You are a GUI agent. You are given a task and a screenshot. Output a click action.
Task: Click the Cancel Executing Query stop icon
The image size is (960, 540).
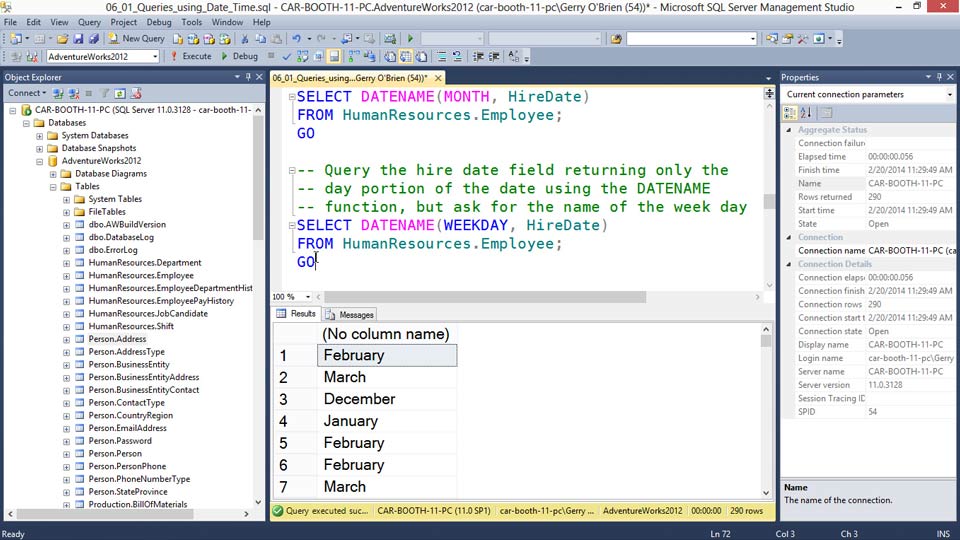(271, 56)
